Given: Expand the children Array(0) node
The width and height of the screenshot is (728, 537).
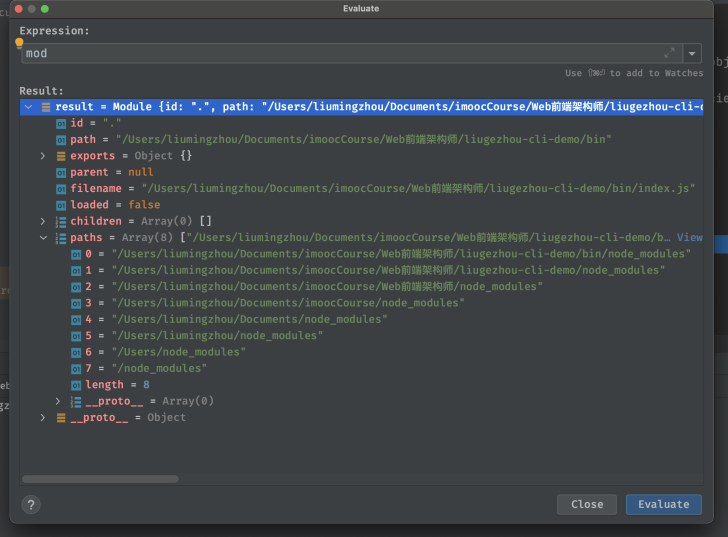Looking at the screenshot, I should tap(43, 221).
